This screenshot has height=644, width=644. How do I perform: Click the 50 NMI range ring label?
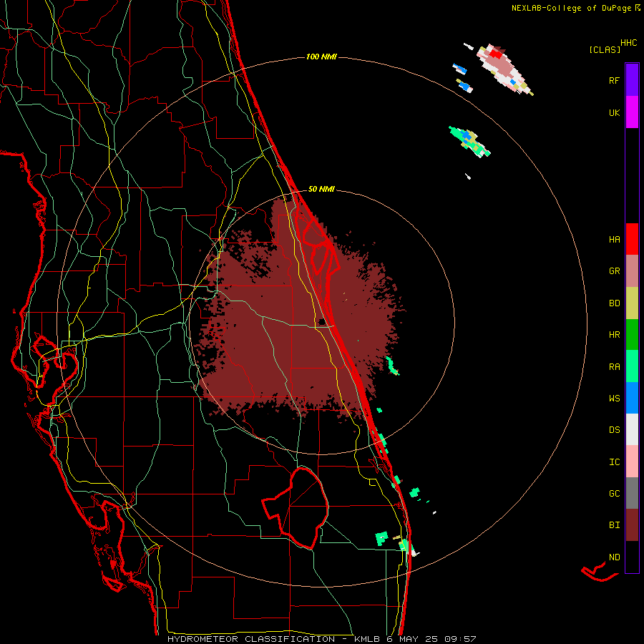coord(321,189)
